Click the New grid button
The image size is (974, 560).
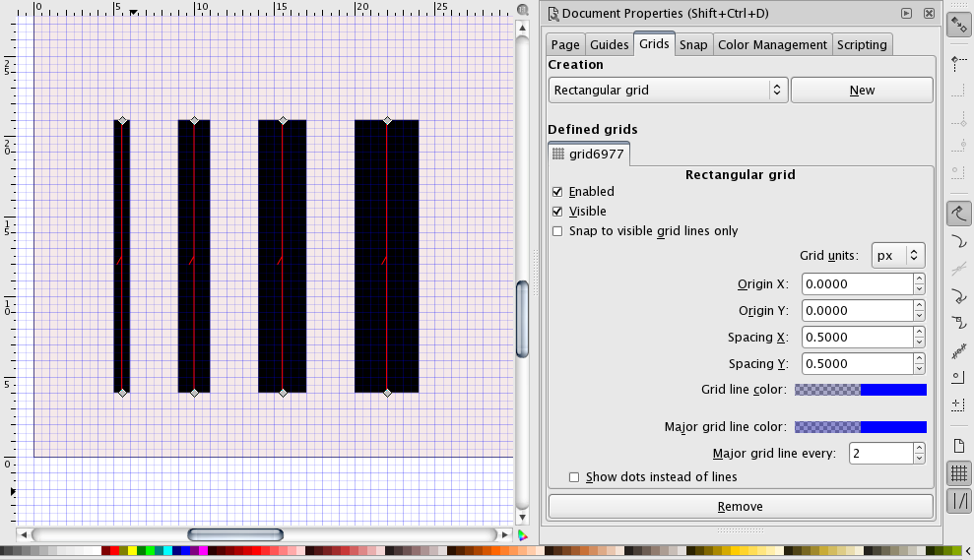point(862,90)
